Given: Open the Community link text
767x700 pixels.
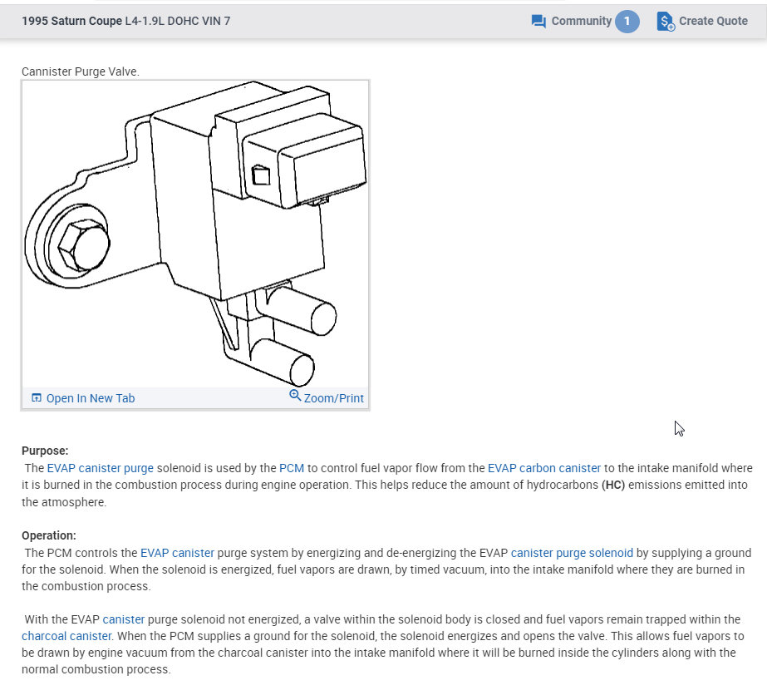Looking at the screenshot, I should (x=581, y=21).
